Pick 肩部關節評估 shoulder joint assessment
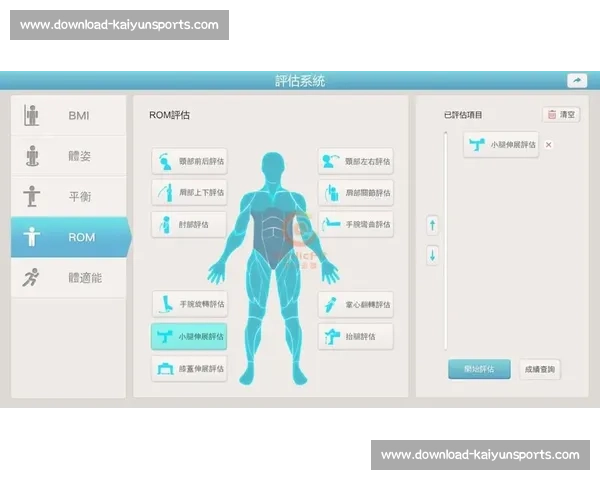 pyautogui.click(x=356, y=193)
